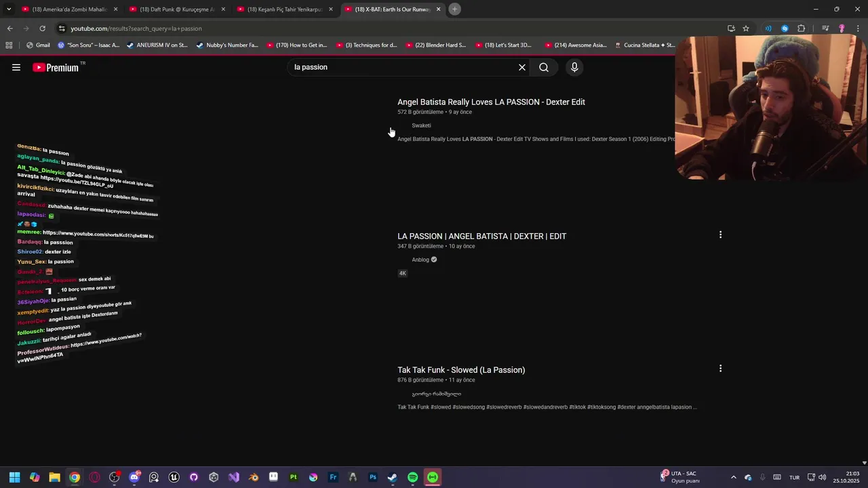Image resolution: width=868 pixels, height=488 pixels.
Task: Open Blender Hard Surface bookmark
Action: click(x=436, y=45)
